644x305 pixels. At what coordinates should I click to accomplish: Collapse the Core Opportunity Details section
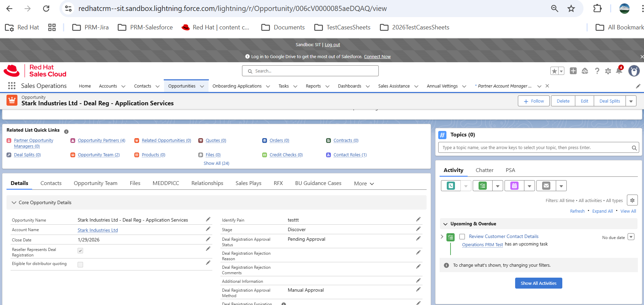14,203
